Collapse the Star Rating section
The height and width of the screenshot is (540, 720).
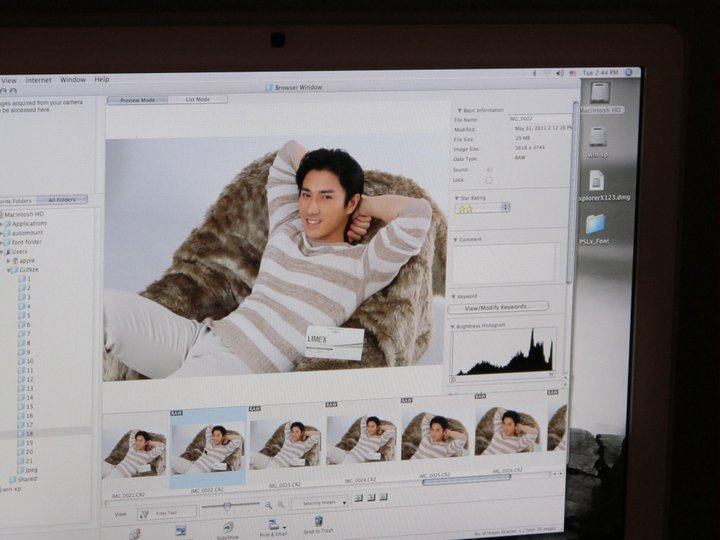[x=456, y=198]
